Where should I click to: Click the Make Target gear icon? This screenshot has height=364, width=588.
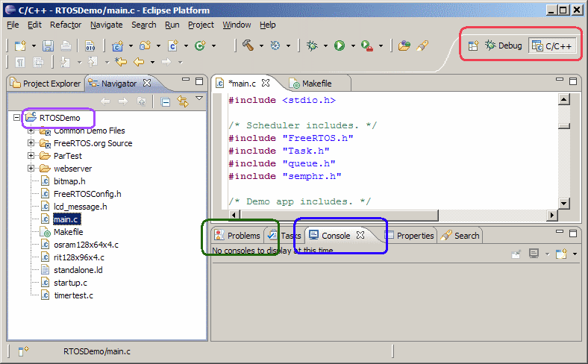(275, 45)
